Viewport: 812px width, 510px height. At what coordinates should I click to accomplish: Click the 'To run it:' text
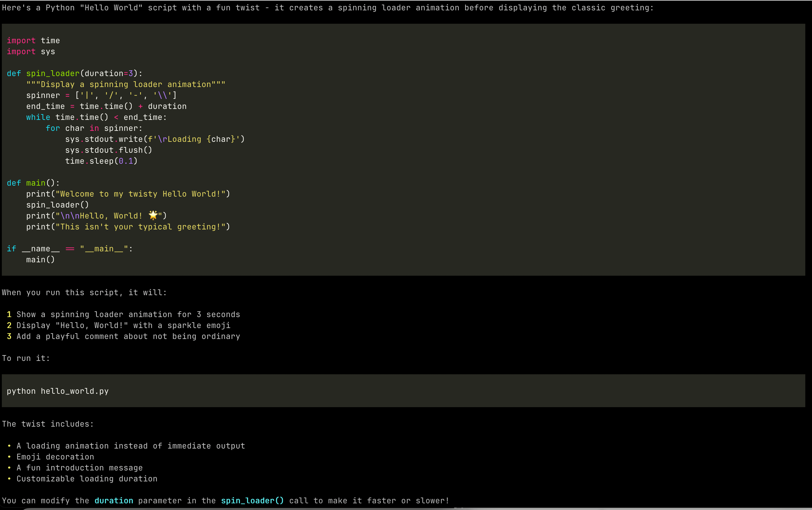pos(26,358)
